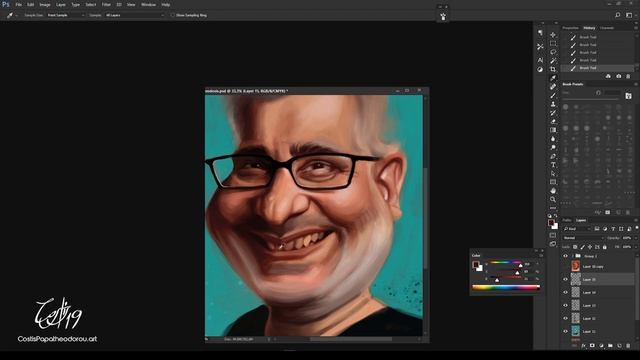
Task: Open the Color panel flyout menu
Action: [541, 256]
